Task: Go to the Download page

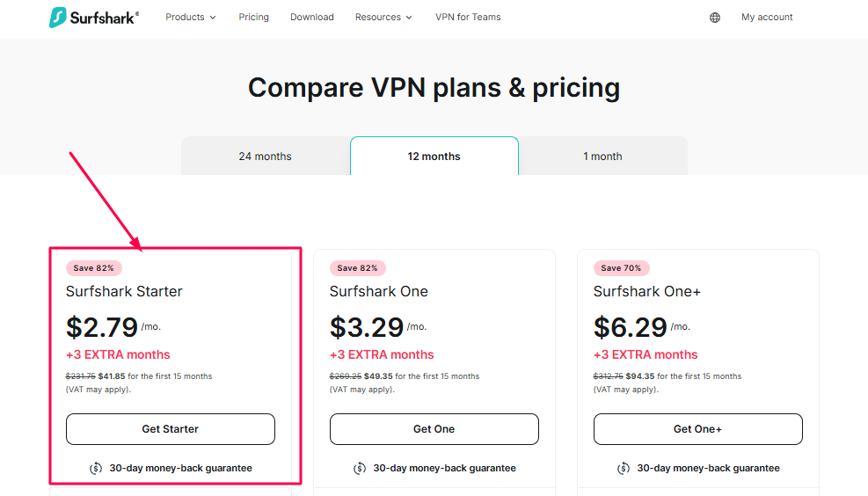Action: (312, 18)
